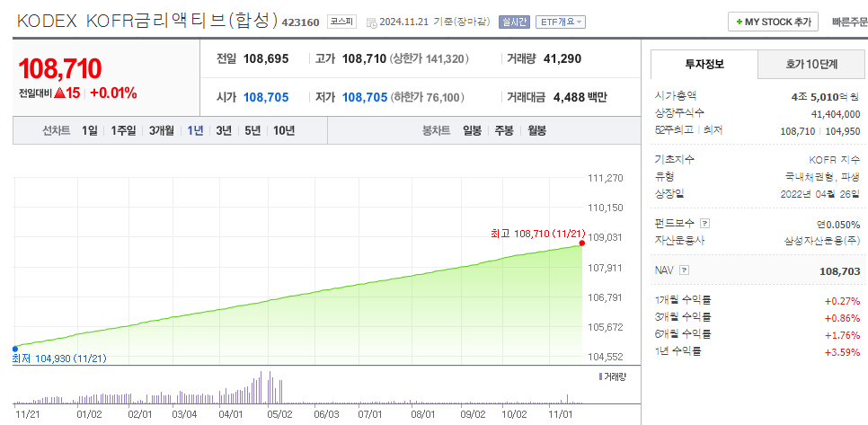
Task: Click the 05/02 date on the chart axis
Action: pyautogui.click(x=279, y=412)
